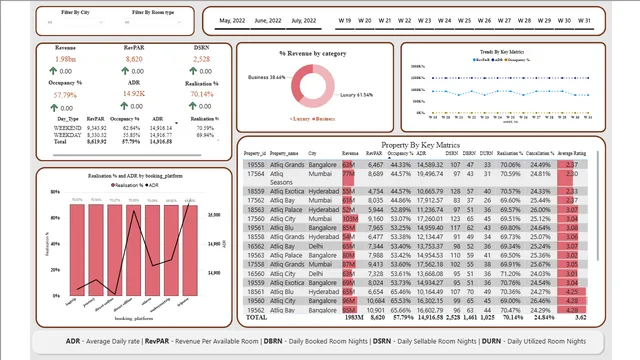The height and width of the screenshot is (360, 640).
Task: Select property 17564 Atliq Seasons row
Action: [416, 178]
